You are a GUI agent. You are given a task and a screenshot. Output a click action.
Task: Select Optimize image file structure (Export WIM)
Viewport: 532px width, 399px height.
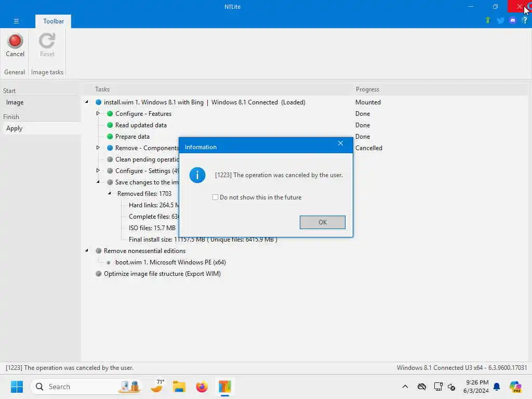click(162, 274)
